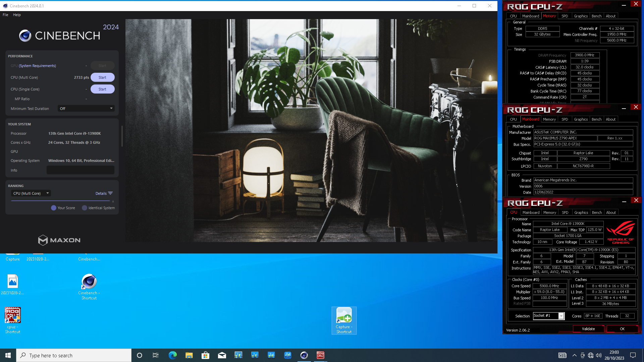Image resolution: width=644 pixels, height=362 pixels.
Task: Open System Requirements link for GPU
Action: coord(37,66)
